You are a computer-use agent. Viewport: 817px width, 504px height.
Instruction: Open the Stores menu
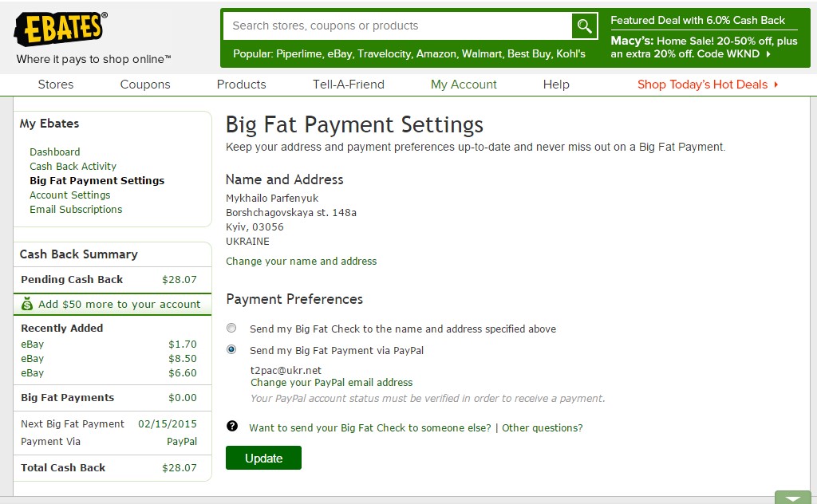pyautogui.click(x=56, y=85)
